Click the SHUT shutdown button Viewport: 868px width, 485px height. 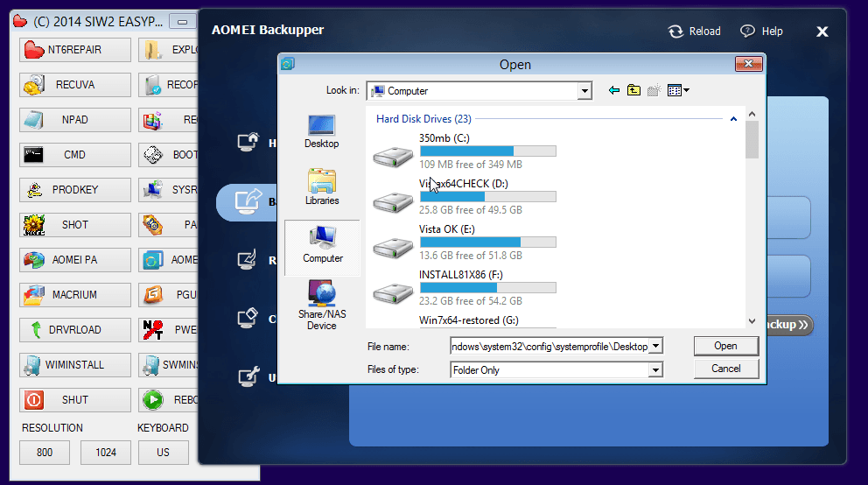74,400
